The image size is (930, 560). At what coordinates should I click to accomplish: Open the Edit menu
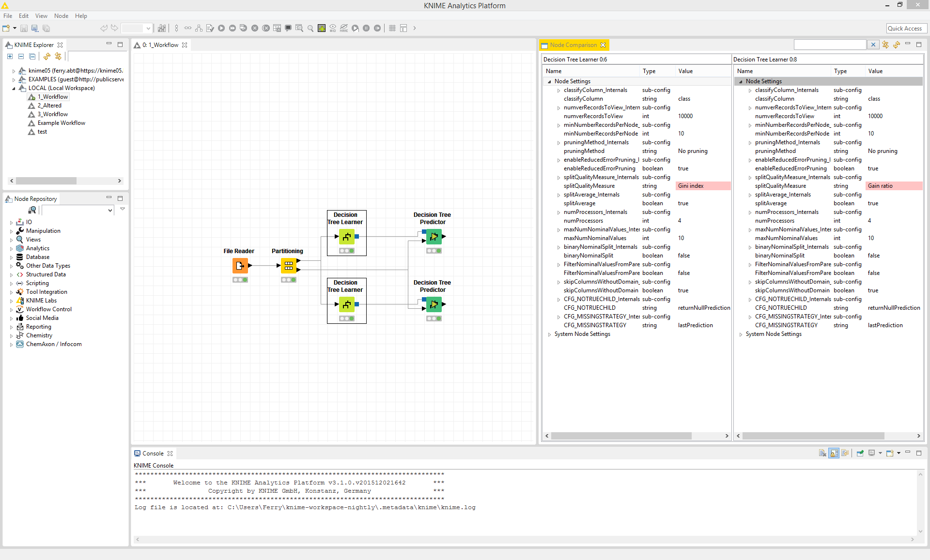pyautogui.click(x=24, y=16)
